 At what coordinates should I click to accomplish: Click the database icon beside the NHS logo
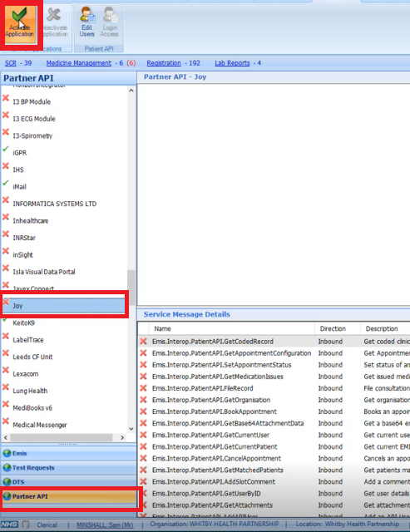[26, 525]
